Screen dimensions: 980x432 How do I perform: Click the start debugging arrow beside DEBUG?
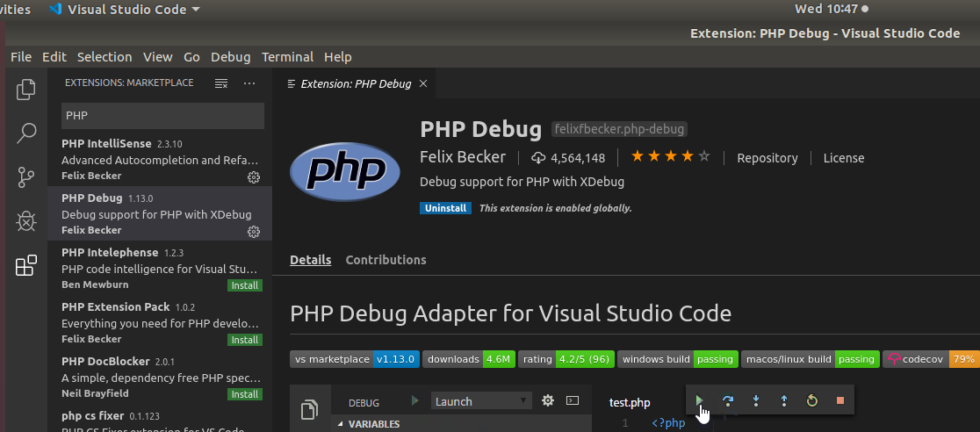(x=415, y=400)
